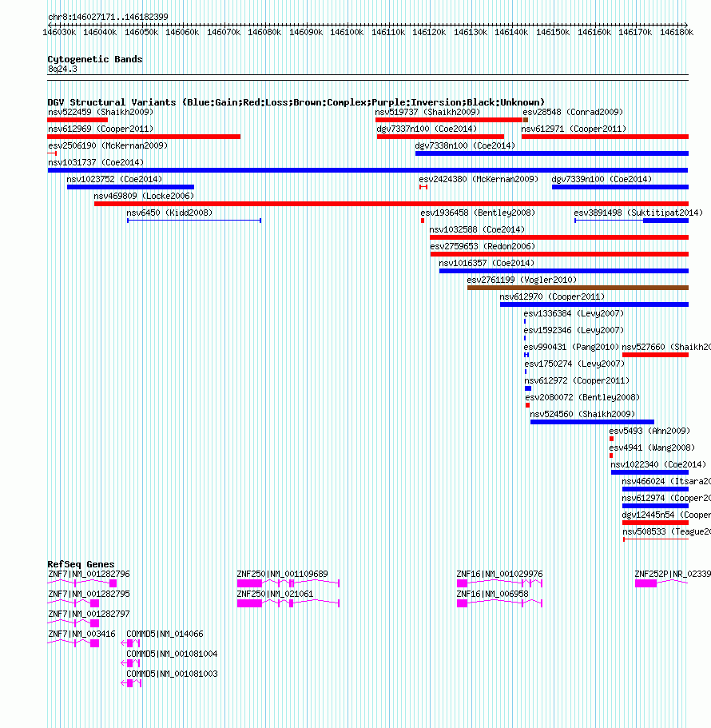Screen dimensions: 711x728
Task: Select the esv4941 (Wang2008) label
Action: pyautogui.click(x=652, y=448)
